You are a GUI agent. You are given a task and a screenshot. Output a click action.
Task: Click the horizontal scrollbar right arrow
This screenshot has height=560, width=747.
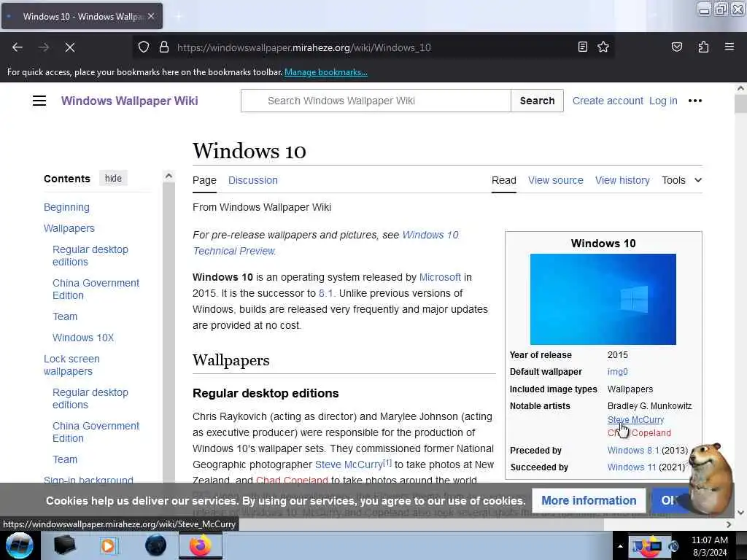click(729, 524)
